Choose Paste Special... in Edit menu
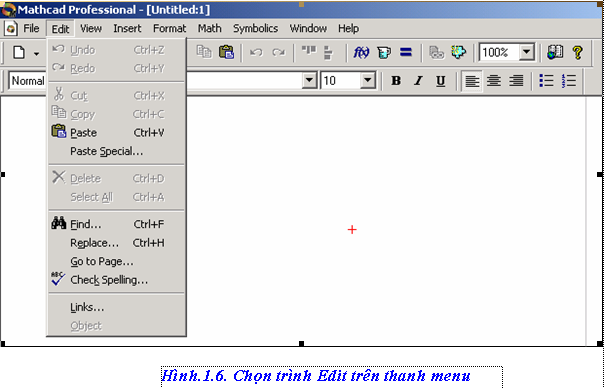606x388 pixels. [116, 151]
